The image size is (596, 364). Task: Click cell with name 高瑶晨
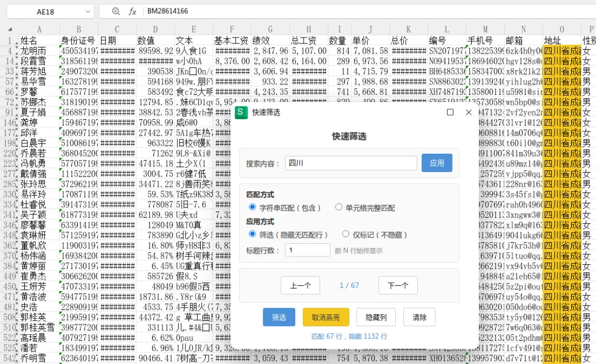(39, 338)
